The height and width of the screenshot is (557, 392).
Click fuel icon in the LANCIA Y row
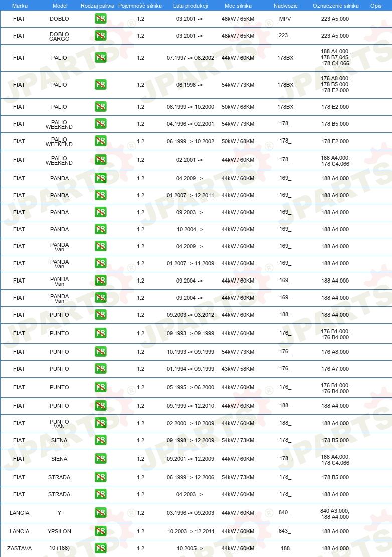[101, 513]
